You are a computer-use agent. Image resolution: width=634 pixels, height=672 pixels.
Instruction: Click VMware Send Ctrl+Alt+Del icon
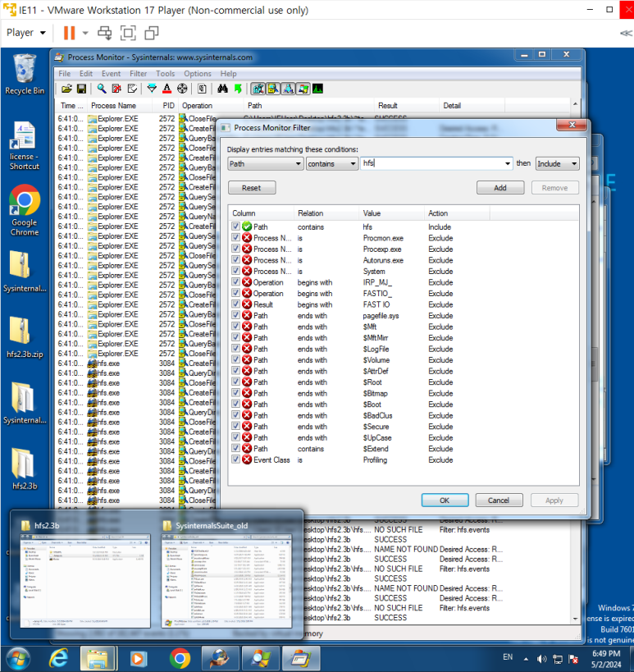(104, 33)
